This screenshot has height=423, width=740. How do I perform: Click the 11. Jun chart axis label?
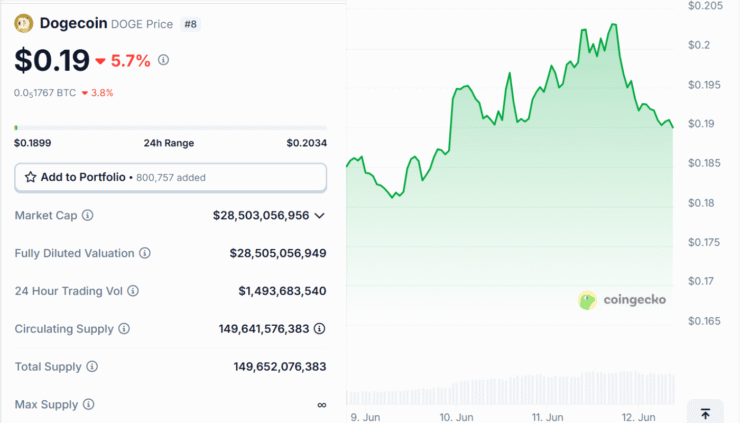click(547, 417)
